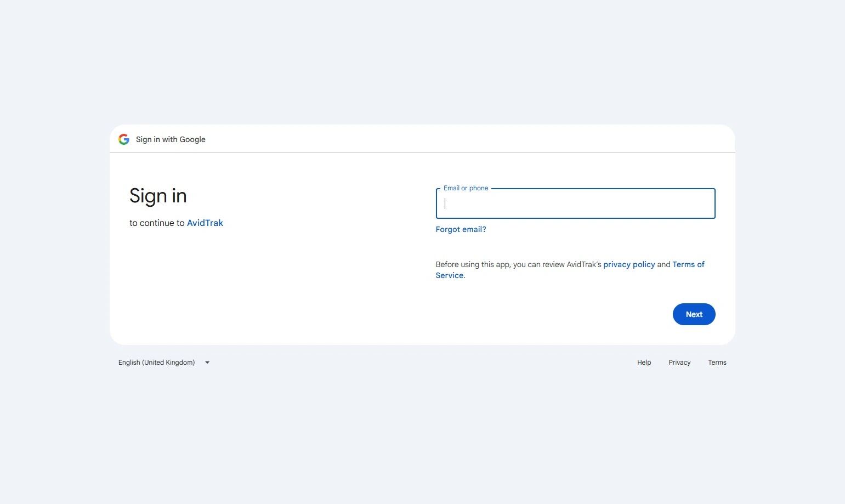This screenshot has height=504, width=845.
Task: Click the 'Sign in' heading
Action: click(x=158, y=196)
